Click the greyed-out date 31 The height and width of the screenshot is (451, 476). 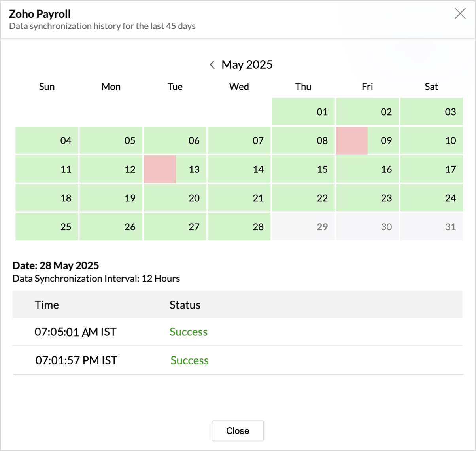tap(431, 227)
